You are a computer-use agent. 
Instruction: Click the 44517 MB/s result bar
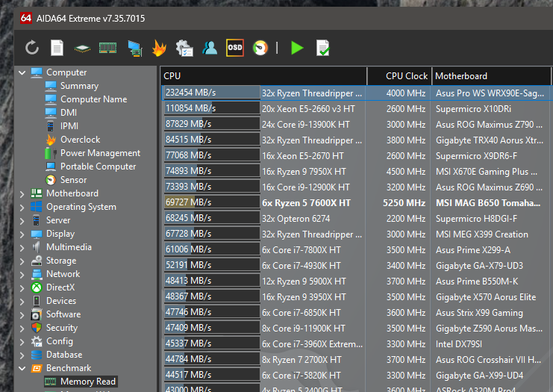click(212, 375)
